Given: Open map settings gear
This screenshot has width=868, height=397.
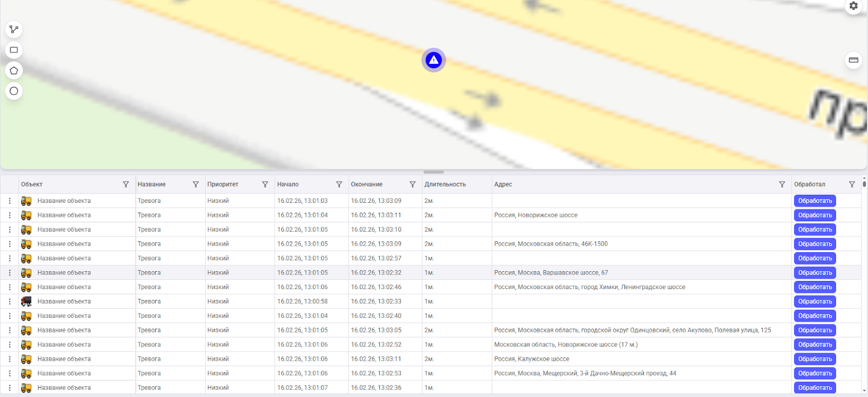Looking at the screenshot, I should tap(853, 6).
